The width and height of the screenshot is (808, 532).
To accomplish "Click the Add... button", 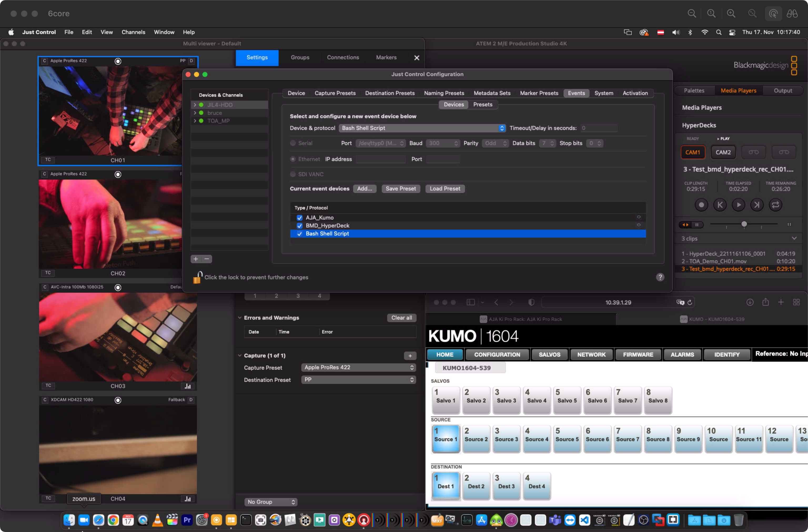I will pyautogui.click(x=364, y=189).
